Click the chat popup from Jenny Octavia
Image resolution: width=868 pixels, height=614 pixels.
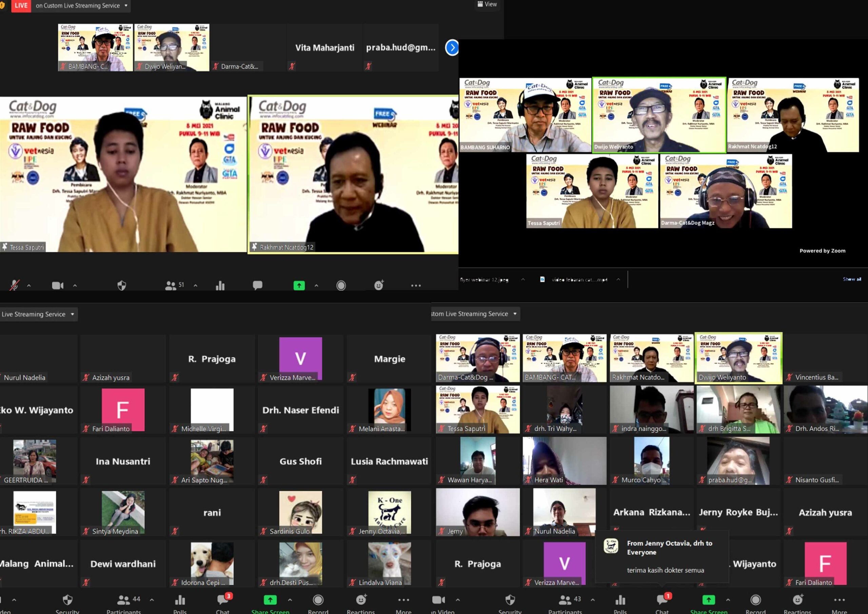pyautogui.click(x=662, y=556)
